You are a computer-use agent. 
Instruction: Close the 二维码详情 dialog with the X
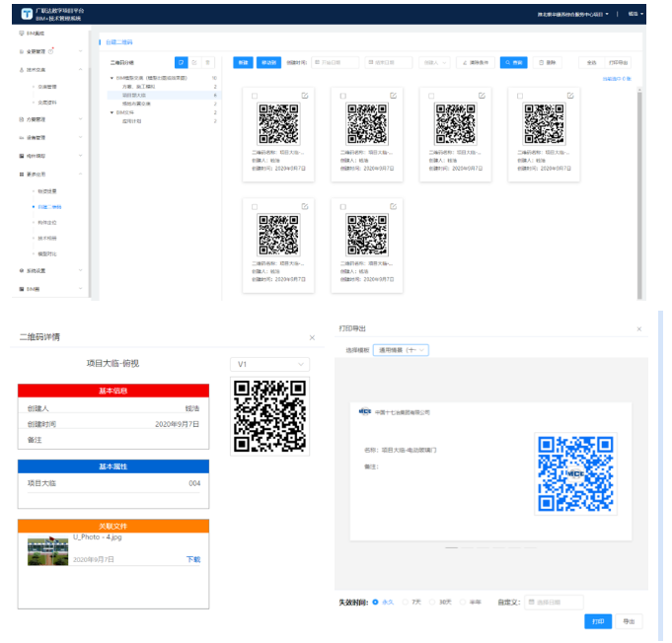pyautogui.click(x=312, y=337)
